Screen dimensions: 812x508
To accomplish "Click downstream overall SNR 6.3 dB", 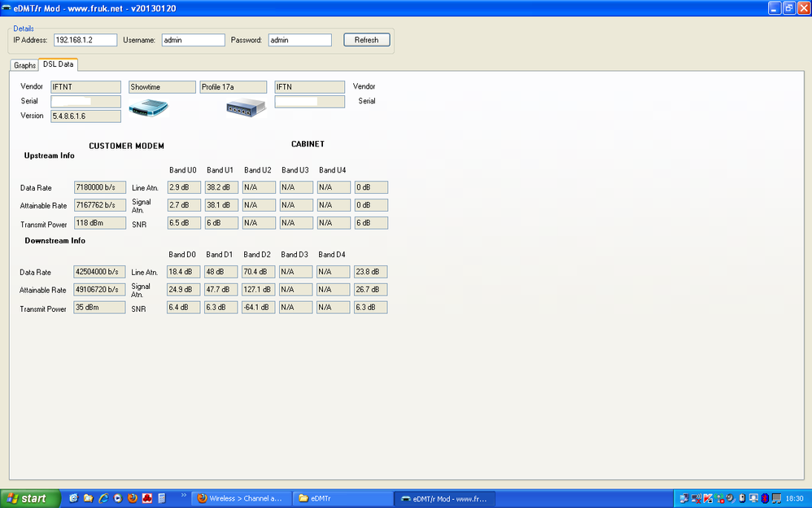I will tap(371, 308).
